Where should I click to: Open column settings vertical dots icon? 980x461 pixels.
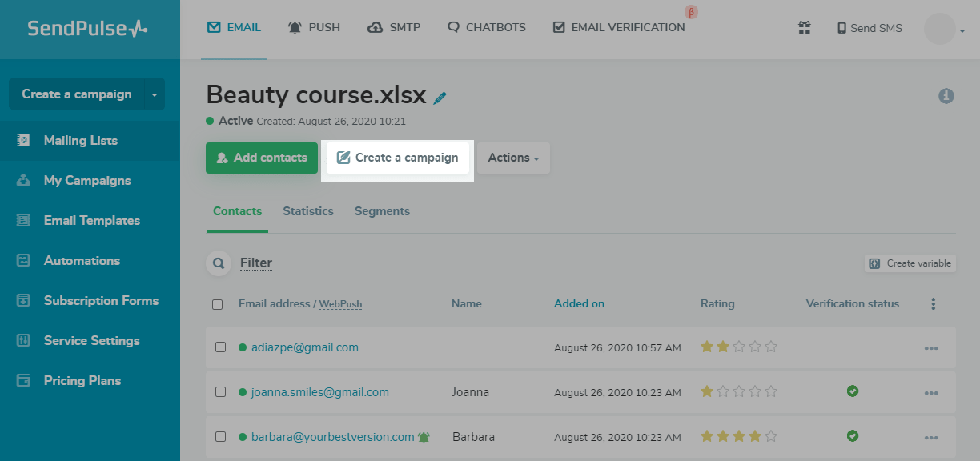click(933, 304)
